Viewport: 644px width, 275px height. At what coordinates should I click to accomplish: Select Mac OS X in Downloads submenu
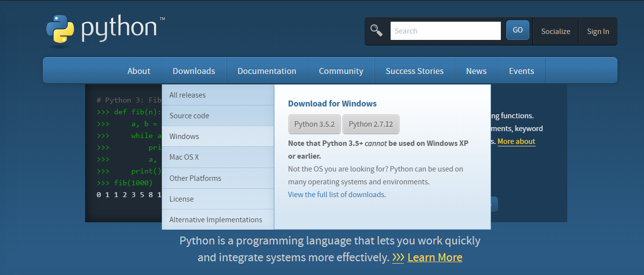[218, 157]
